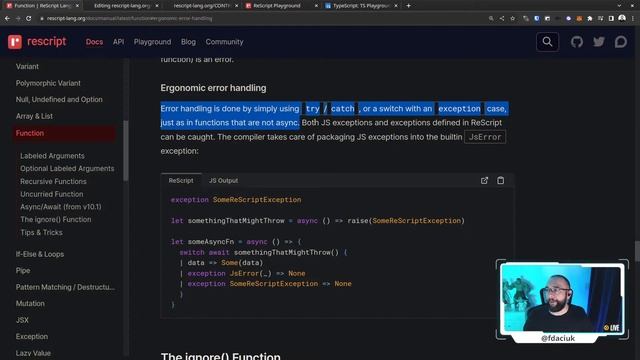Image resolution: width=640 pixels, height=360 pixels.
Task: Select the ReScript code tab
Action: [x=181, y=180]
